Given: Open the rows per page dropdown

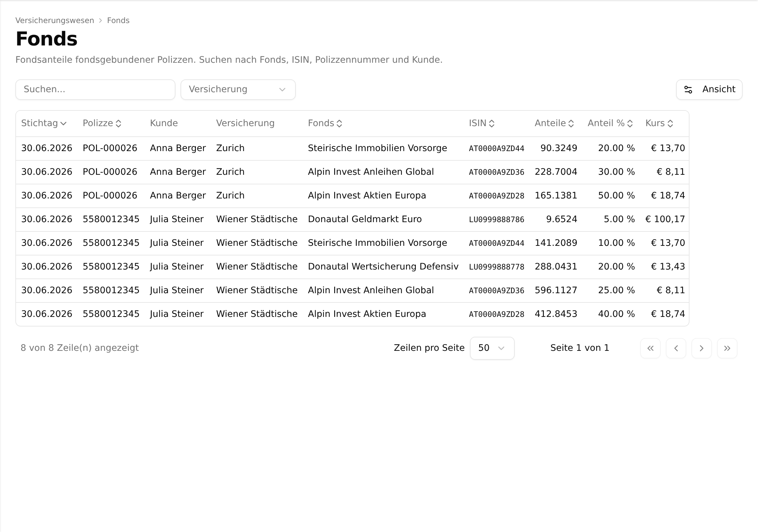Looking at the screenshot, I should 492,348.
